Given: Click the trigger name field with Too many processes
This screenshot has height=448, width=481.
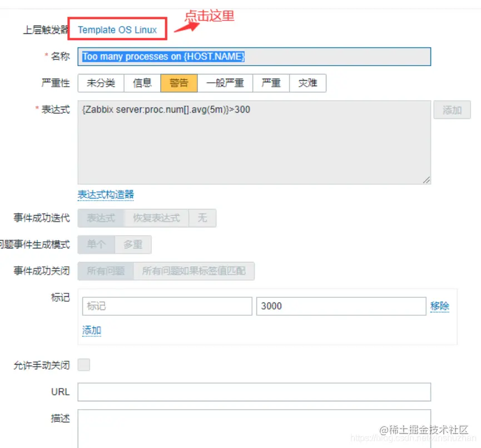Looking at the screenshot, I should pyautogui.click(x=254, y=57).
